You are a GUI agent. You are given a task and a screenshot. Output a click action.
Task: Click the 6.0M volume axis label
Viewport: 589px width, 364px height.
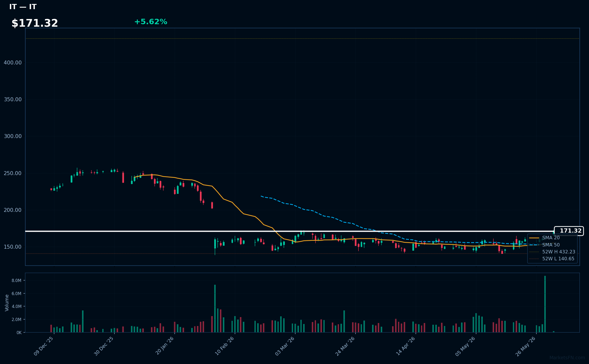pyautogui.click(x=17, y=294)
